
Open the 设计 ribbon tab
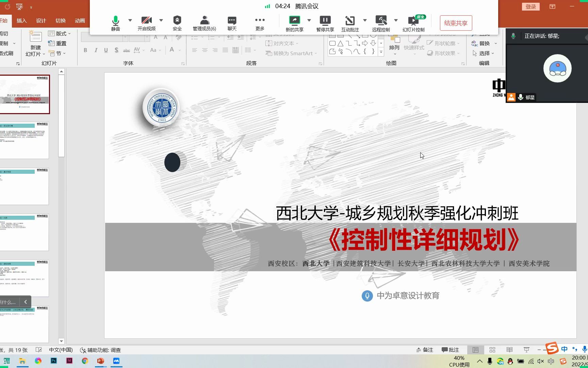pyautogui.click(x=40, y=20)
